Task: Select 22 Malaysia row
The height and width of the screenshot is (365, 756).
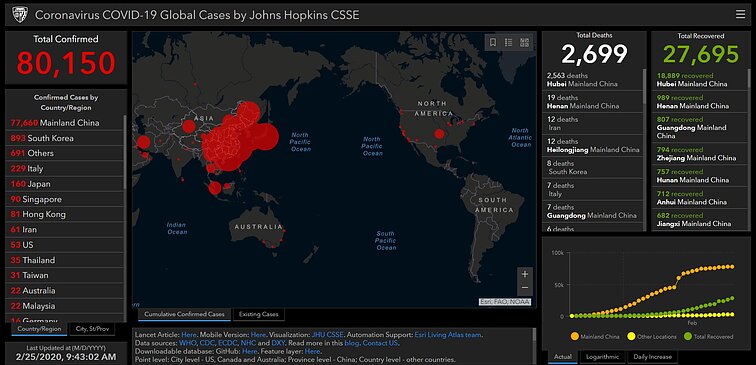Action: coord(65,306)
